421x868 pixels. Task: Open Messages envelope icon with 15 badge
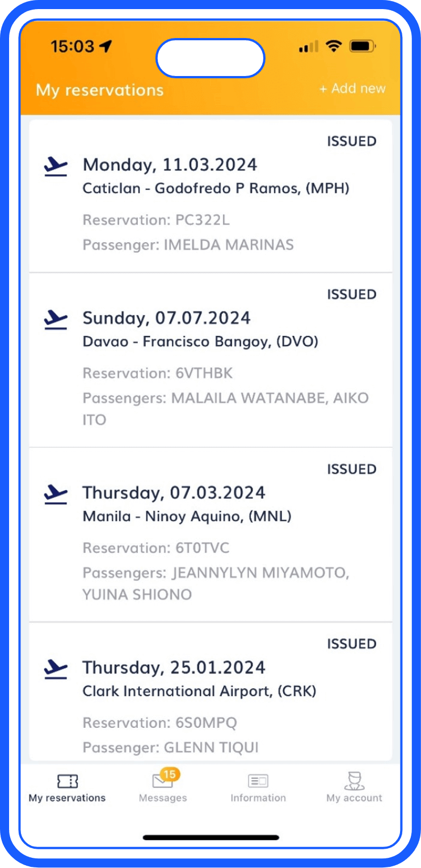tap(164, 780)
